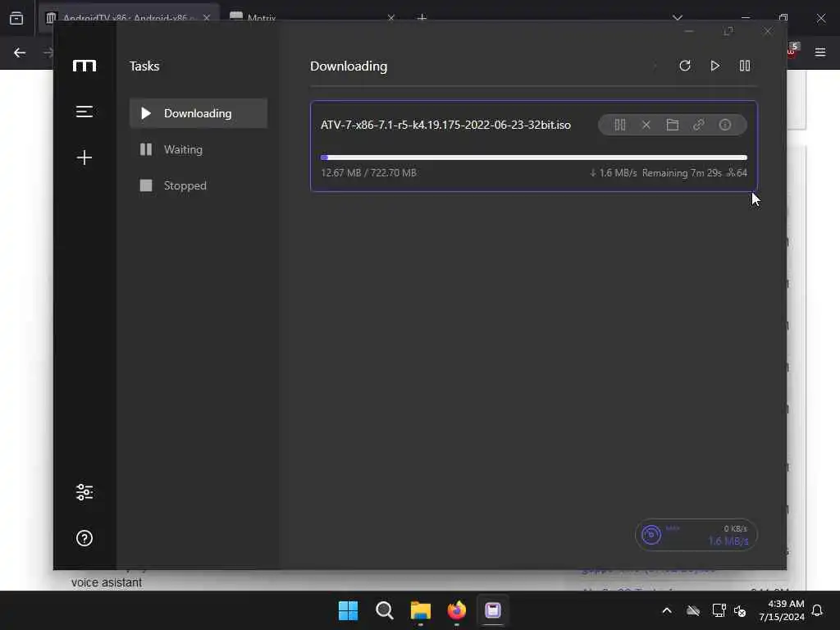Refresh the task list
The height and width of the screenshot is (630, 840).
(685, 66)
